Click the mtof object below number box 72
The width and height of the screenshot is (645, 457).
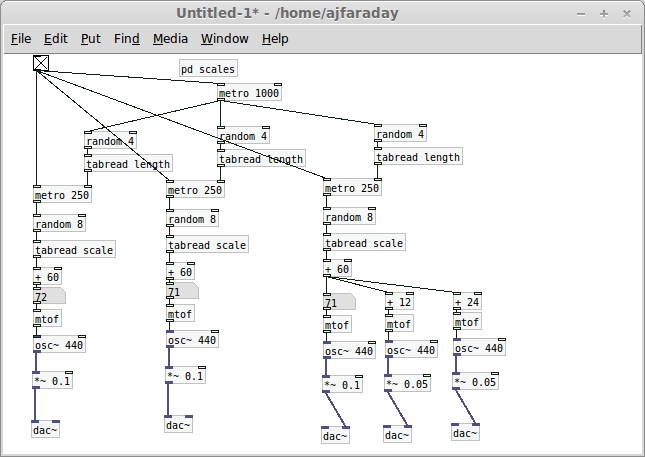click(x=47, y=318)
